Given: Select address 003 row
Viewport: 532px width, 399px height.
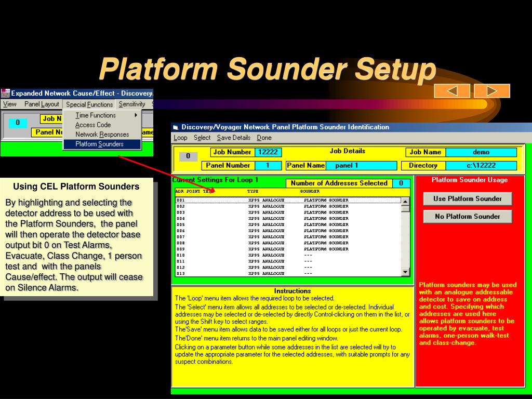Looking at the screenshot, I should pyautogui.click(x=288, y=212).
